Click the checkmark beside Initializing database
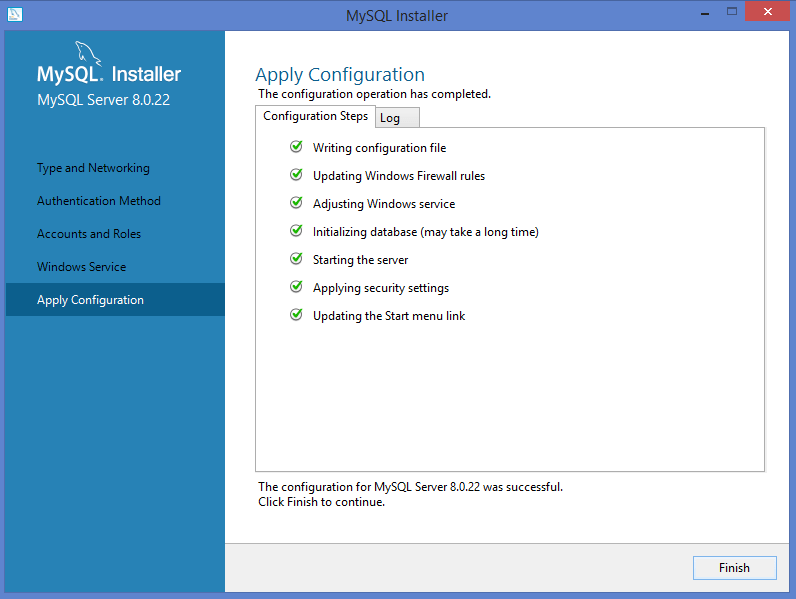 coord(296,230)
